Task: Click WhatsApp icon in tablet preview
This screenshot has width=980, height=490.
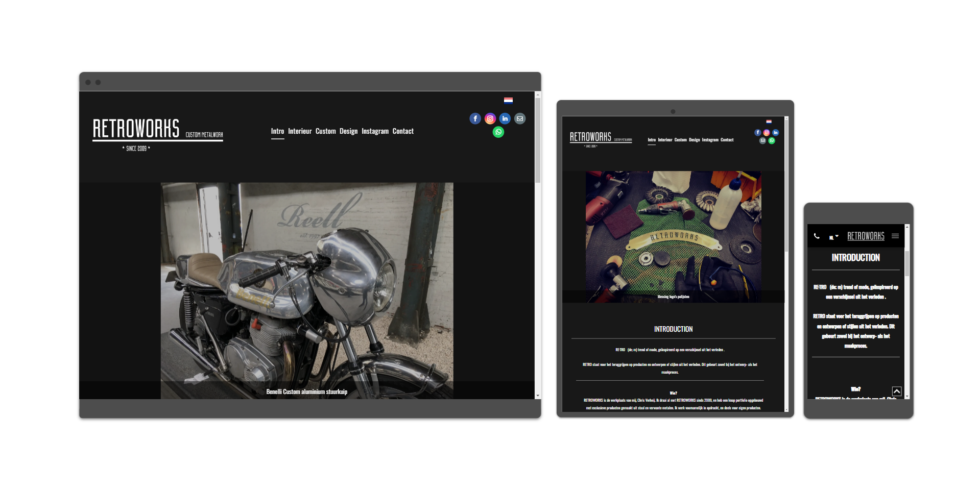Action: pyautogui.click(x=772, y=141)
